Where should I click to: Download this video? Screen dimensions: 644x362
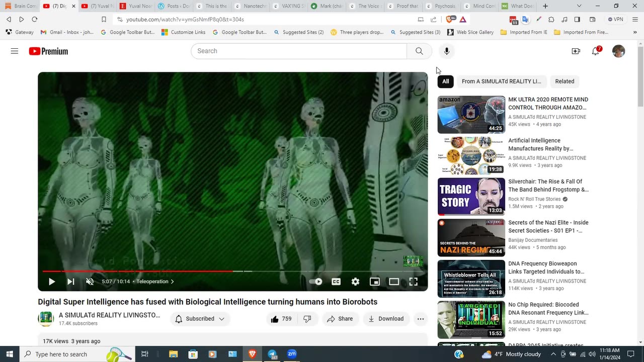(x=386, y=319)
